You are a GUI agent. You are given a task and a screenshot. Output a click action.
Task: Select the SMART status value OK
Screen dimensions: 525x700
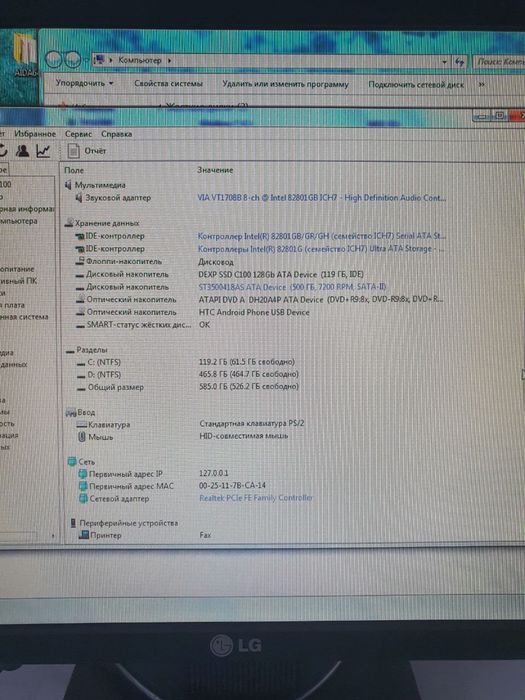(204, 325)
